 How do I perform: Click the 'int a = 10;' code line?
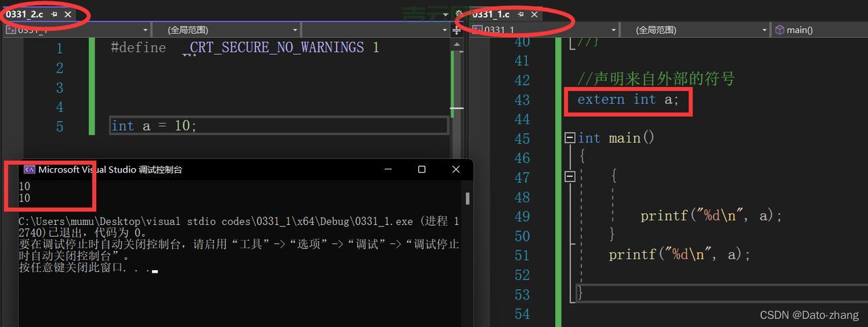154,126
